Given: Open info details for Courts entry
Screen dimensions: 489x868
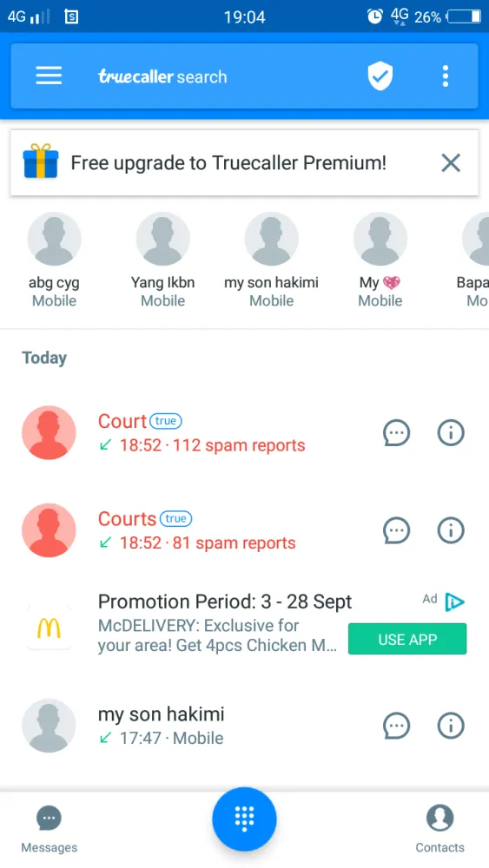Looking at the screenshot, I should [451, 530].
